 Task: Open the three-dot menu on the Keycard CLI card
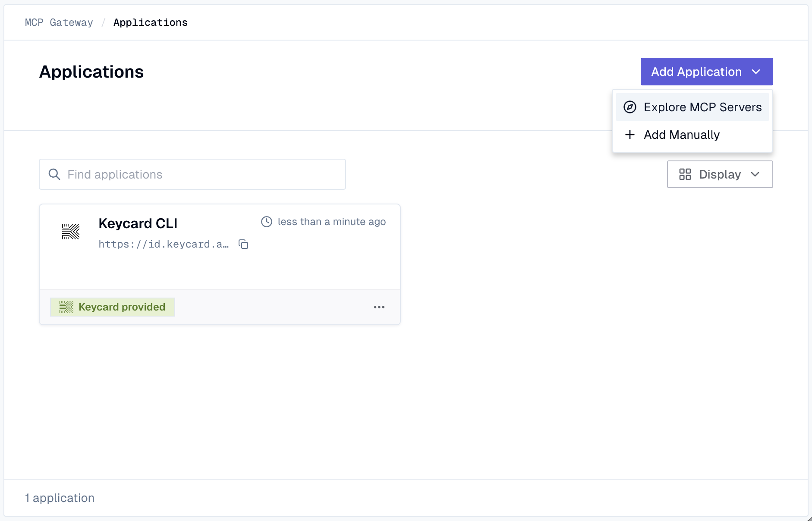379,307
